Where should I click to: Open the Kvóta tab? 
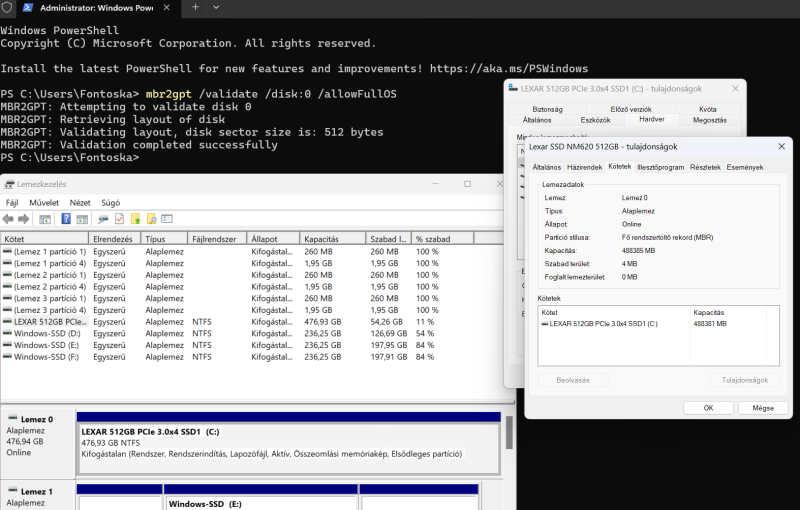(708, 109)
